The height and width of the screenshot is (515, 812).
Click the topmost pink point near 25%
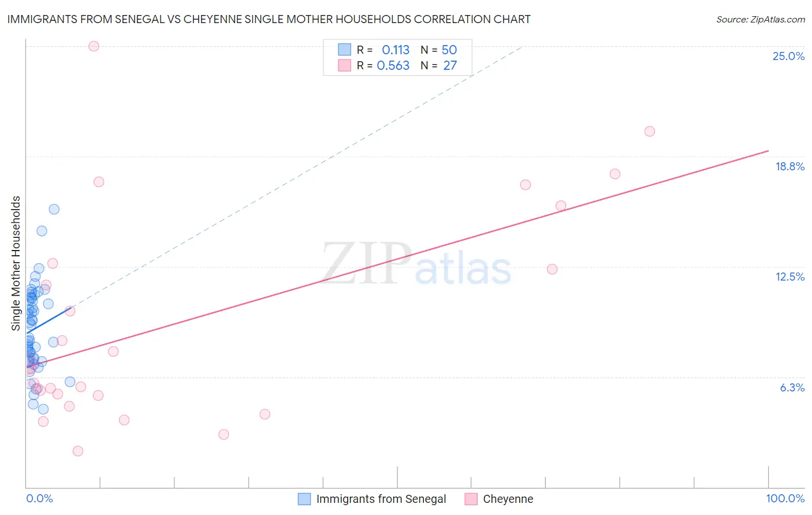94,46
